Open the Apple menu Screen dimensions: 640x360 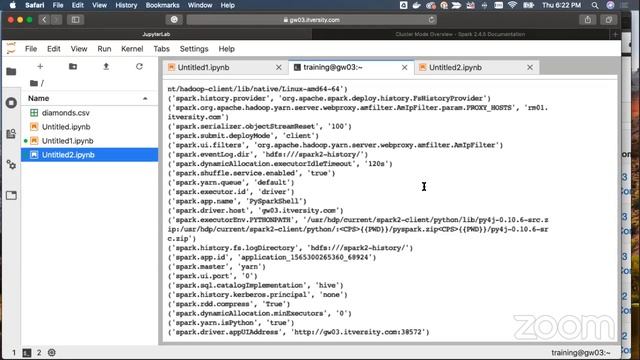[x=13, y=5]
